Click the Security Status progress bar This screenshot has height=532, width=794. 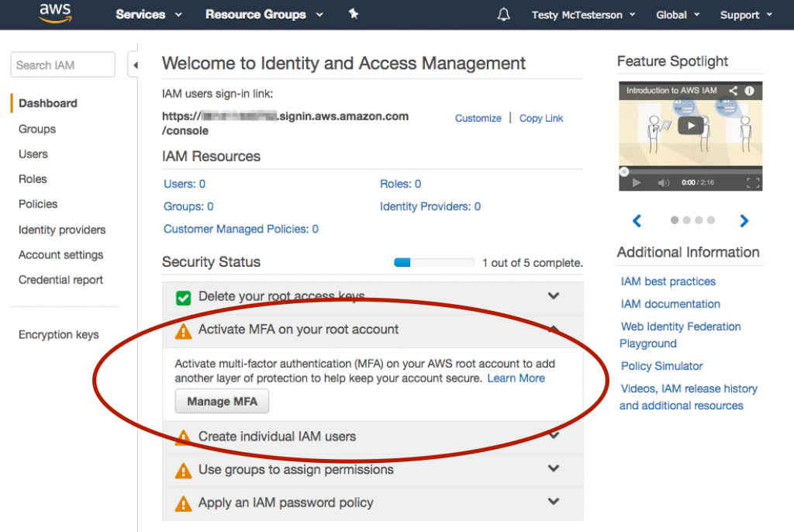pyautogui.click(x=434, y=262)
